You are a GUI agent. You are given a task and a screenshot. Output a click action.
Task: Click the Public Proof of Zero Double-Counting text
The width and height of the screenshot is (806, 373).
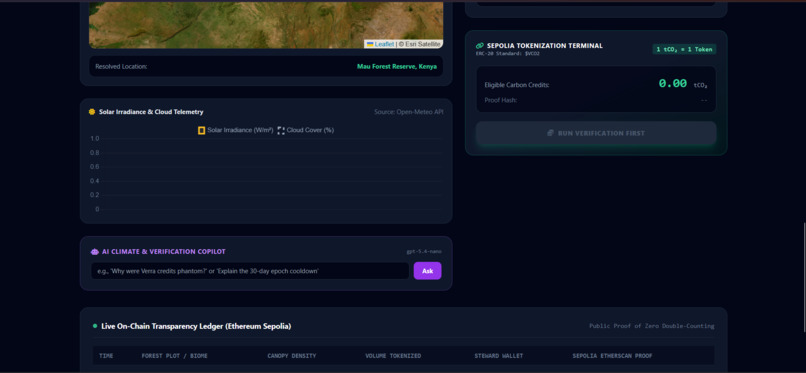[651, 326]
